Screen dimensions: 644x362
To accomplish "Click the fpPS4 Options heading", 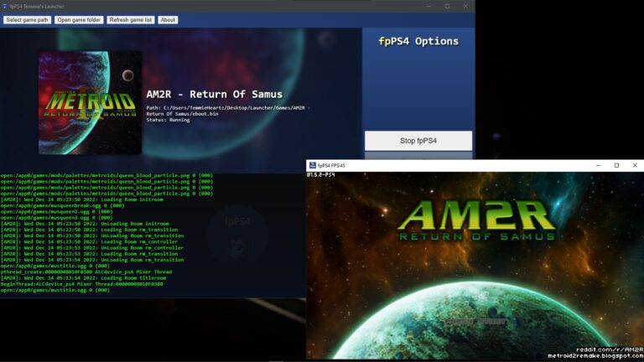I will click(418, 41).
